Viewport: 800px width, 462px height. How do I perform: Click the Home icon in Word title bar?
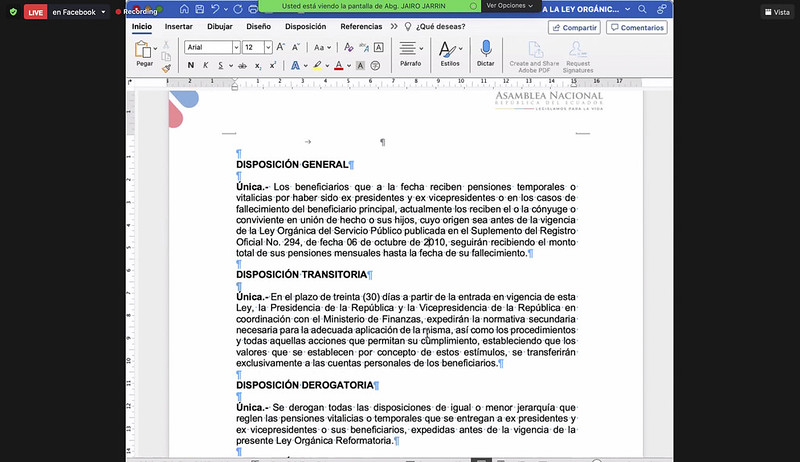click(x=184, y=9)
